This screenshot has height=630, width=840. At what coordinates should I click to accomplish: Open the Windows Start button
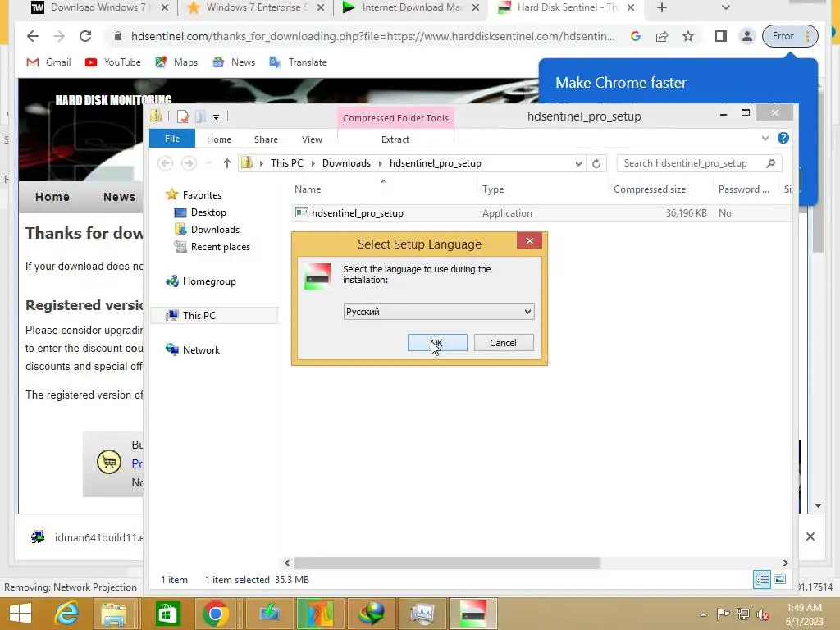[21, 614]
